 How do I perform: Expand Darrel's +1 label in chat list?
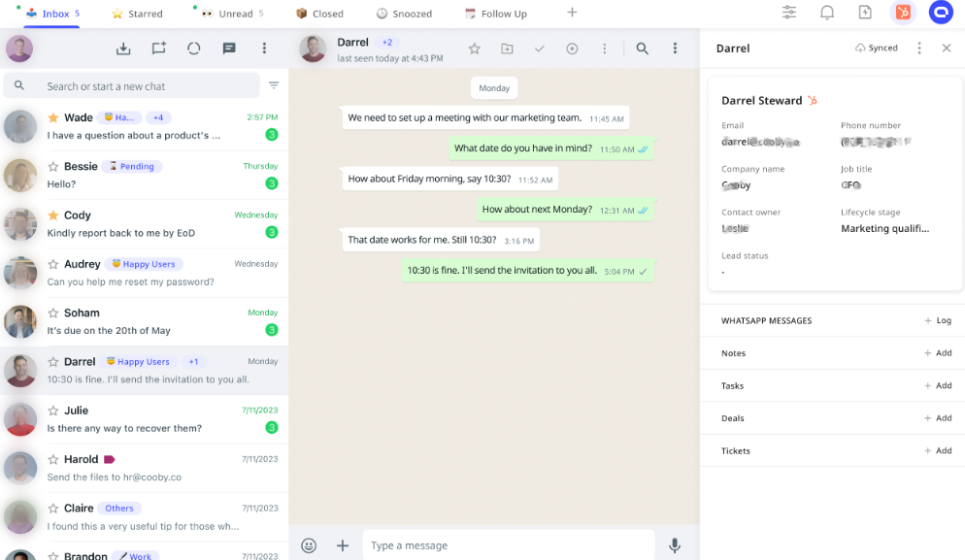tap(194, 362)
